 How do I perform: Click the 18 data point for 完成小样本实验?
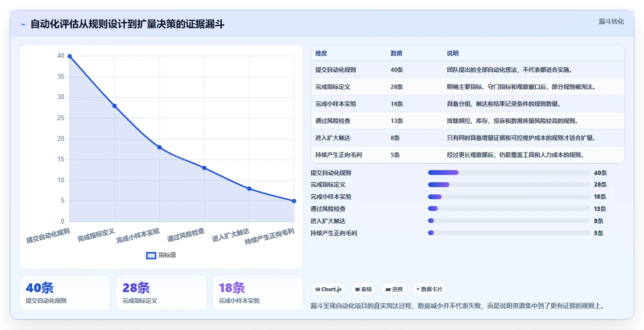160,147
